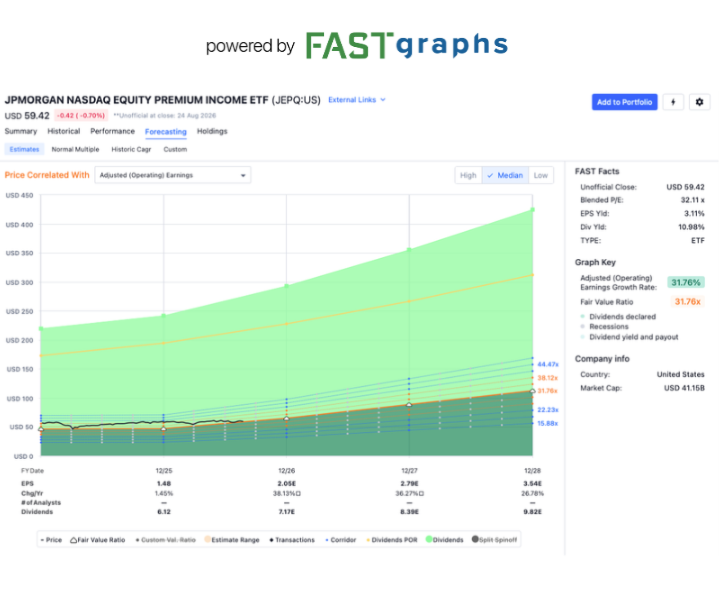Screen dimensions: 719x595
Task: Click the 12/25 dividends value 6.12
Action: point(164,512)
